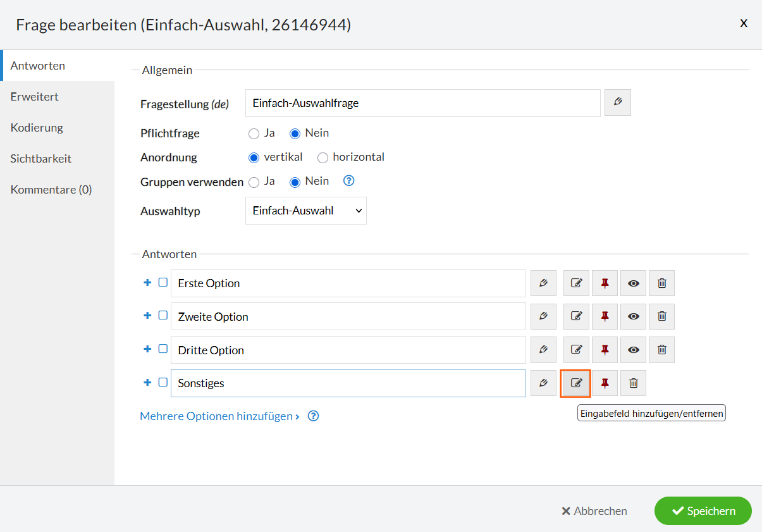
Task: Open the Kodierung tab
Action: [x=37, y=128]
